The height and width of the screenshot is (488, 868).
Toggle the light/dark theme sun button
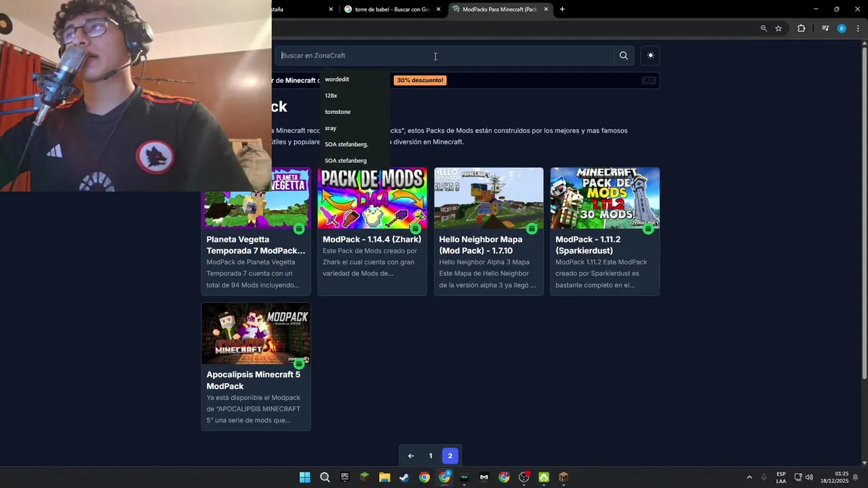pyautogui.click(x=650, y=56)
